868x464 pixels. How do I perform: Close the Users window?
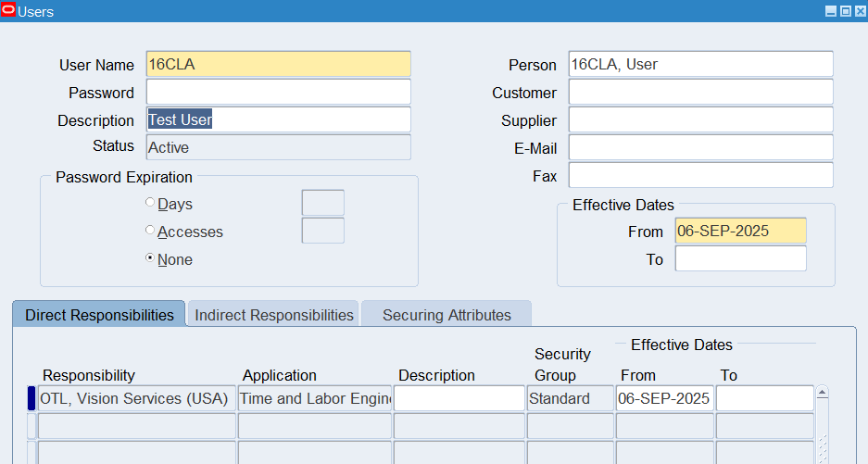pyautogui.click(x=859, y=11)
